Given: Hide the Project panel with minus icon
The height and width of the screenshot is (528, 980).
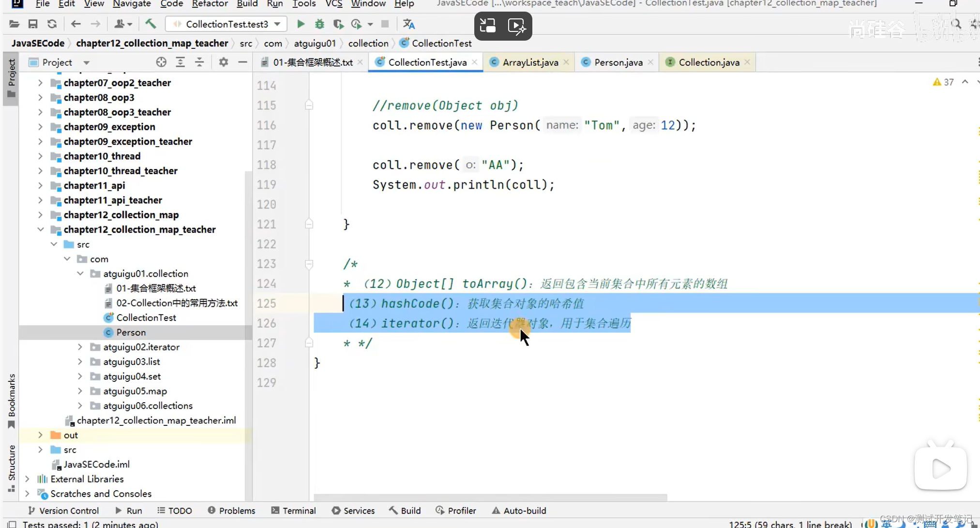Looking at the screenshot, I should tap(242, 62).
